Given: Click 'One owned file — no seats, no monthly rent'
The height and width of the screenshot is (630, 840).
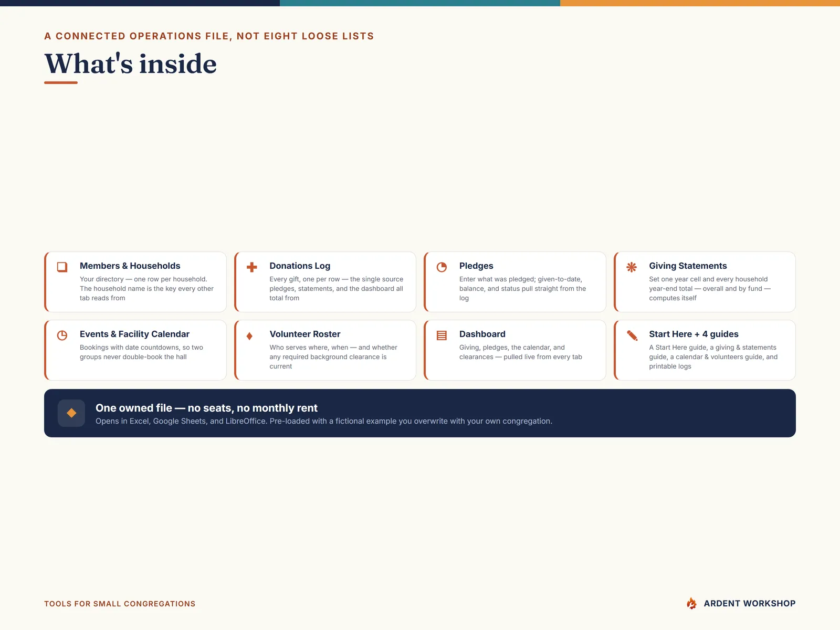Looking at the screenshot, I should [206, 408].
